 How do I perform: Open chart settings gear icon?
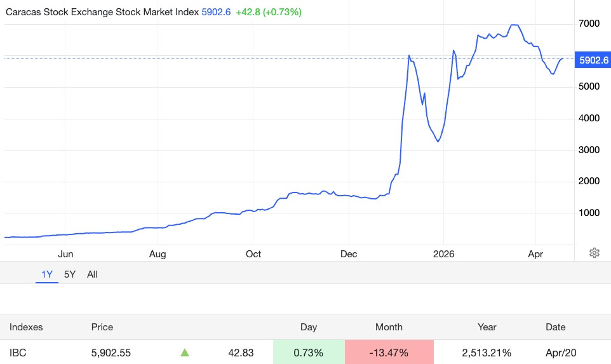click(594, 253)
